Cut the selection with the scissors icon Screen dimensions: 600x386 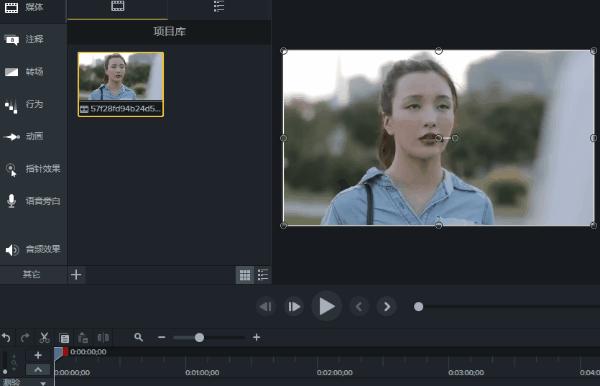(x=44, y=337)
